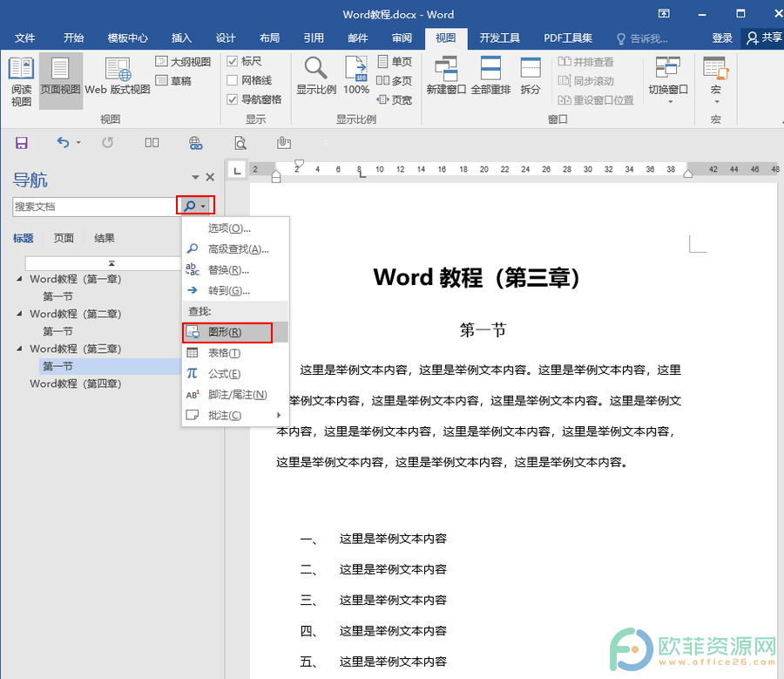
Task: Click the Share (共享) button
Action: tap(763, 38)
